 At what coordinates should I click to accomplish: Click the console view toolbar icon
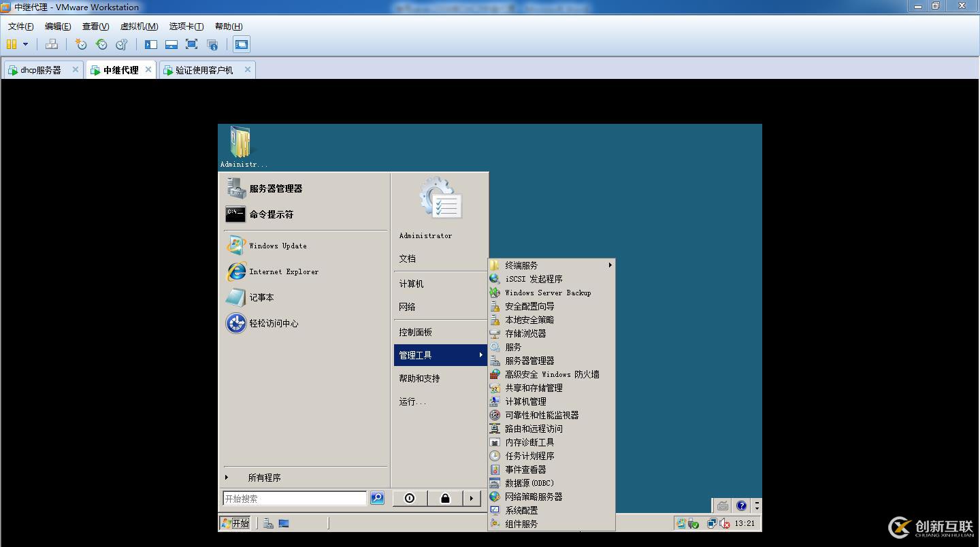[x=241, y=44]
